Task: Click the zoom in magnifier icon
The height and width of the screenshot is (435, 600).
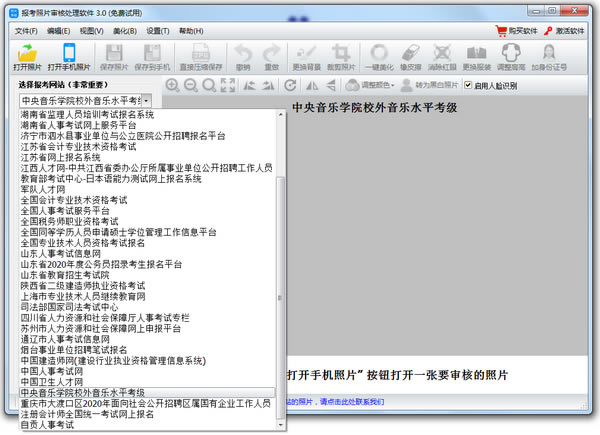Action: [x=172, y=86]
